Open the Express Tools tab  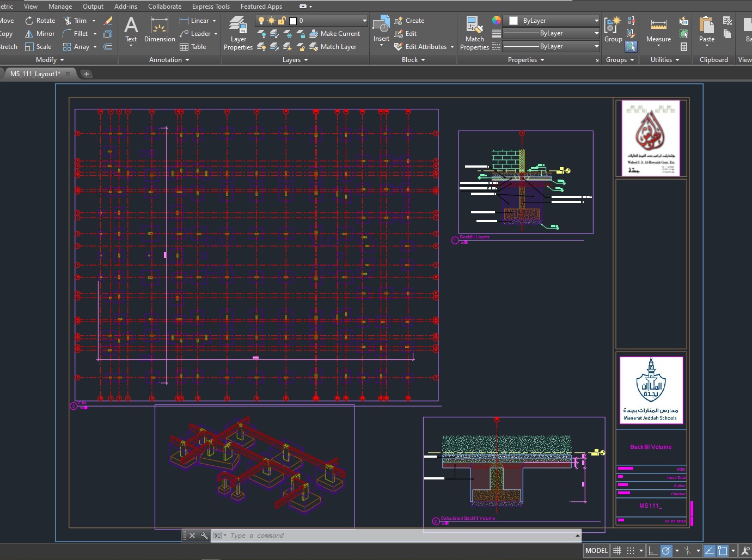[211, 7]
